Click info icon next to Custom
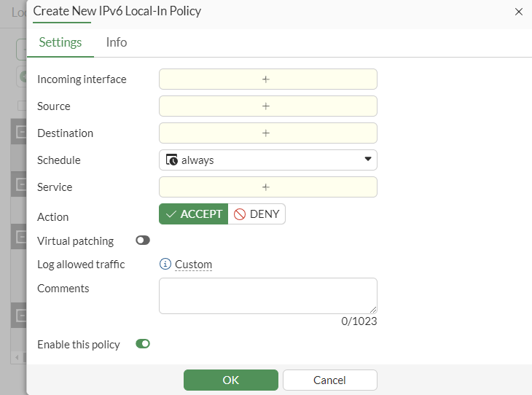The height and width of the screenshot is (395, 532). (x=165, y=265)
